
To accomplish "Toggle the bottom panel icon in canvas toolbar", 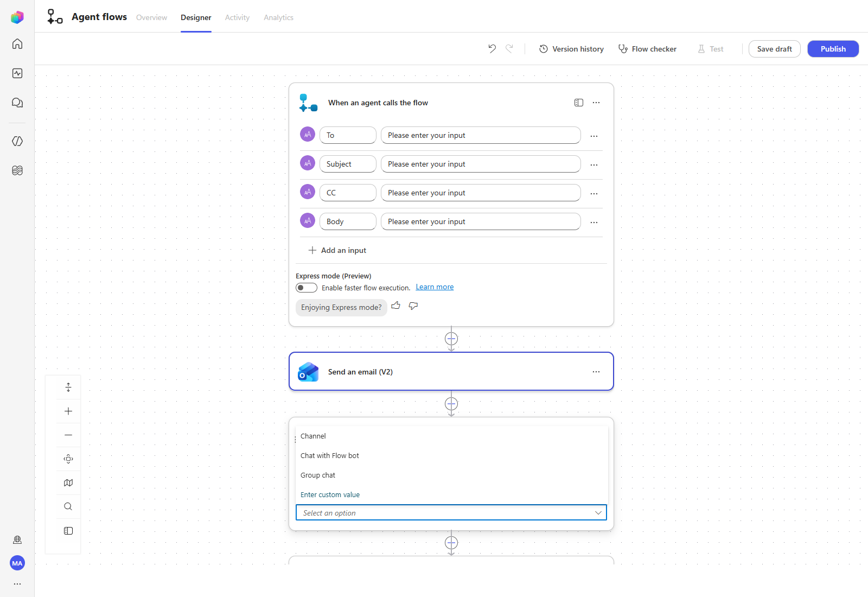I will click(x=68, y=531).
